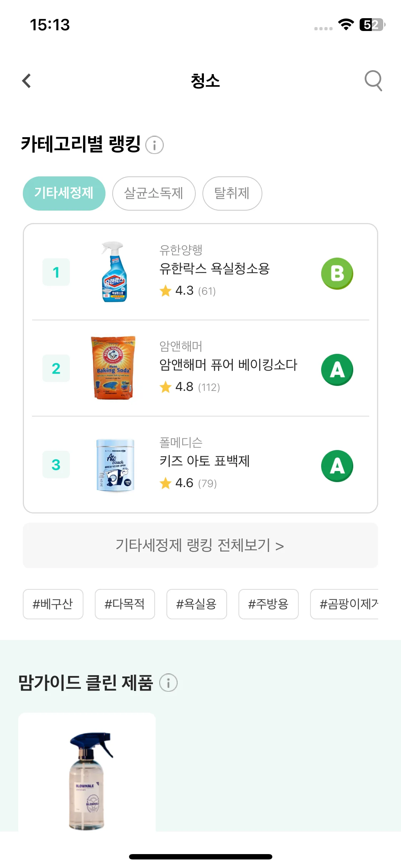Screen dimensions: 401x868
Task: Filter by #욕실용 hashtag
Action: [197, 604]
